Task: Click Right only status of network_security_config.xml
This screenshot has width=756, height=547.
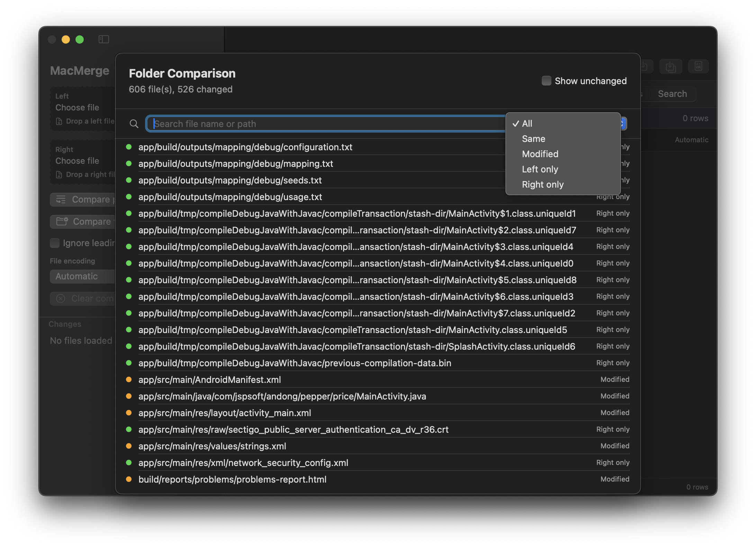Action: pos(613,463)
